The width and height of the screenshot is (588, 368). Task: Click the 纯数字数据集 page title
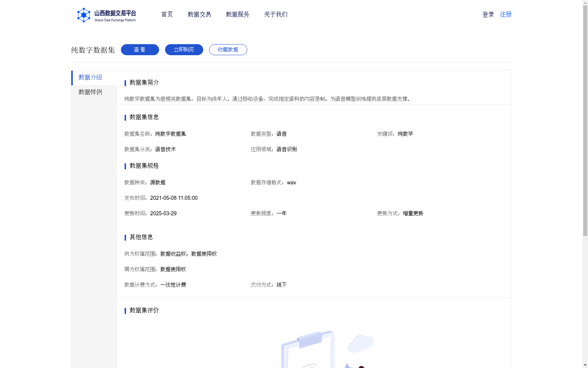(x=93, y=50)
